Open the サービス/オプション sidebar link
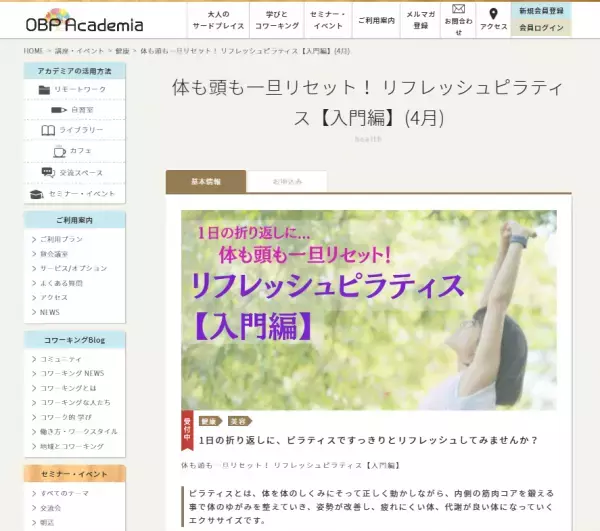This screenshot has height=531, width=600. [73, 269]
